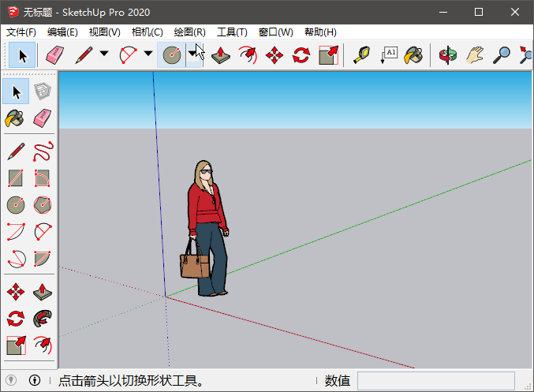This screenshot has height=392, width=534.
Task: Choose the Pie arc tool
Action: coord(43,259)
